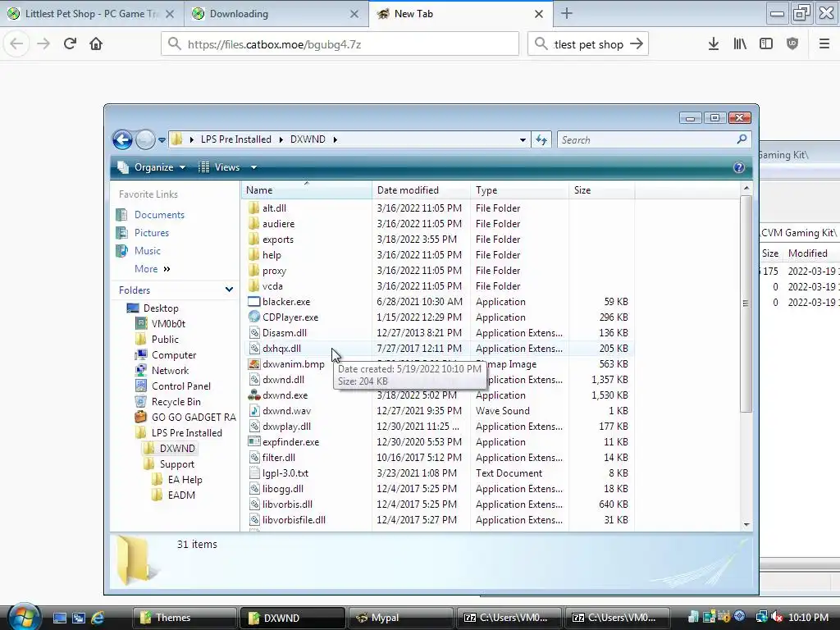Screen dimensions: 840x630
Task: Open the Pictures favorite link
Action: pos(152,233)
